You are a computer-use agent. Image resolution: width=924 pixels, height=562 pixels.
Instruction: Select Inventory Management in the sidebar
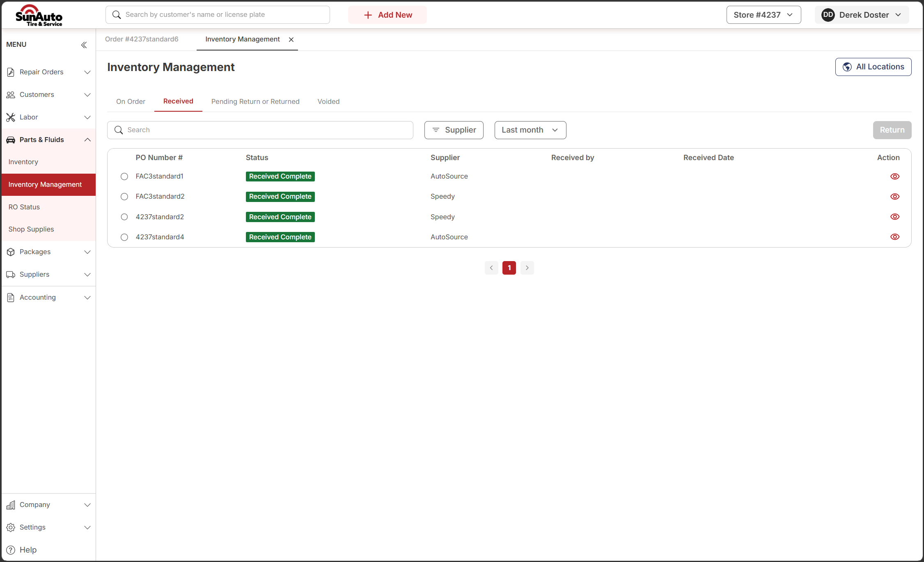point(48,185)
